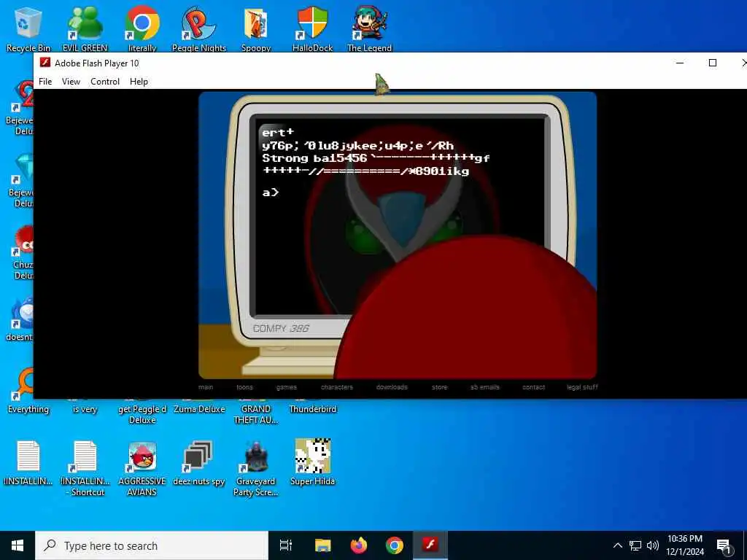Open Chrome from the taskbar

(395, 545)
